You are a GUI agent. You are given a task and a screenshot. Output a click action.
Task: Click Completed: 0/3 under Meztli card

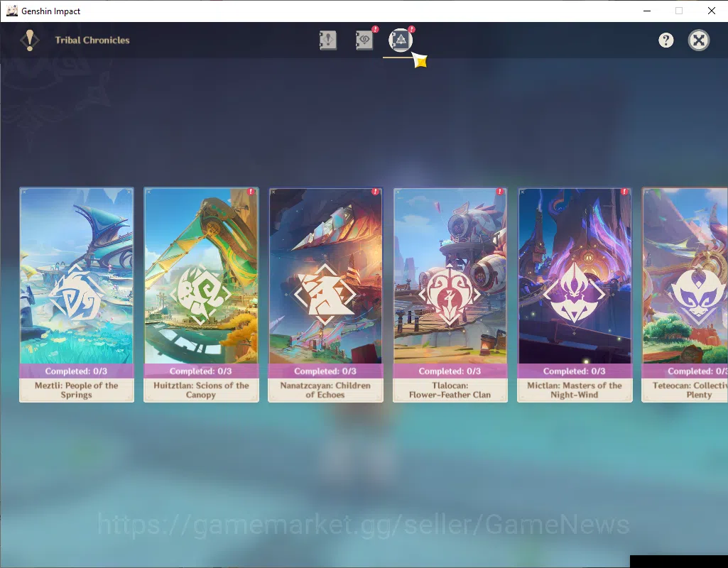coord(76,371)
